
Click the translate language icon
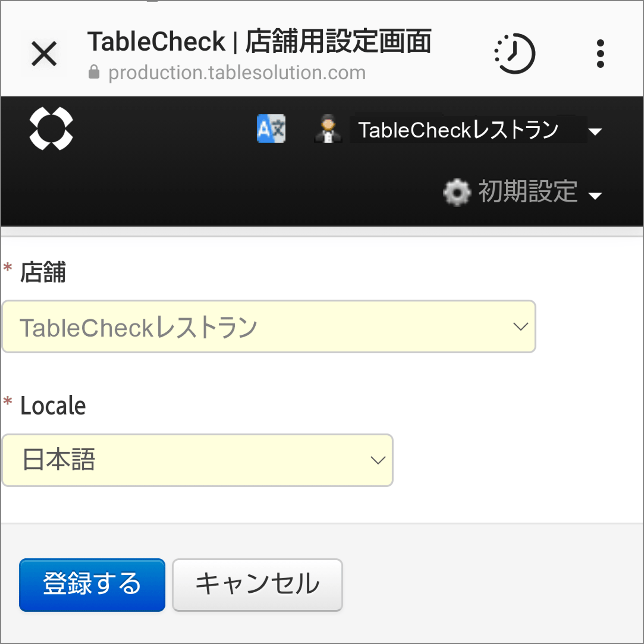tap(271, 129)
